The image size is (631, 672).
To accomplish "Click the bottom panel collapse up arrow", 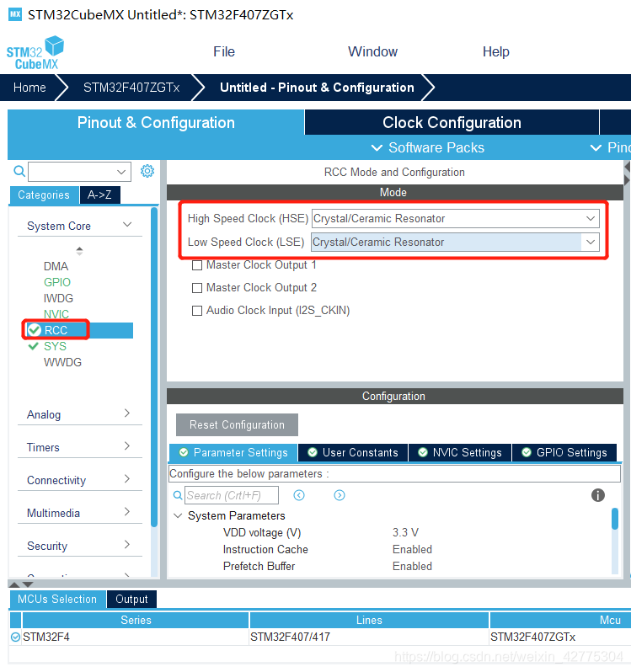I will click(x=14, y=584).
